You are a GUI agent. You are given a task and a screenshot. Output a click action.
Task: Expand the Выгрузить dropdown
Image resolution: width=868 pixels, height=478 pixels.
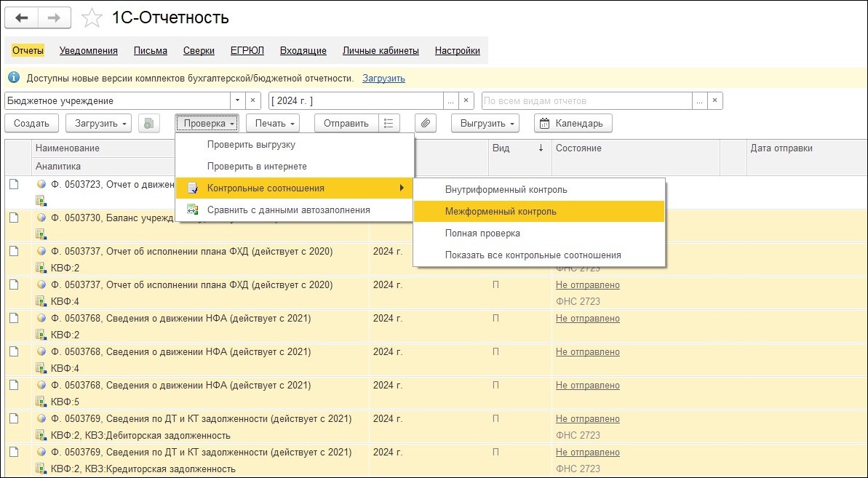coord(484,123)
